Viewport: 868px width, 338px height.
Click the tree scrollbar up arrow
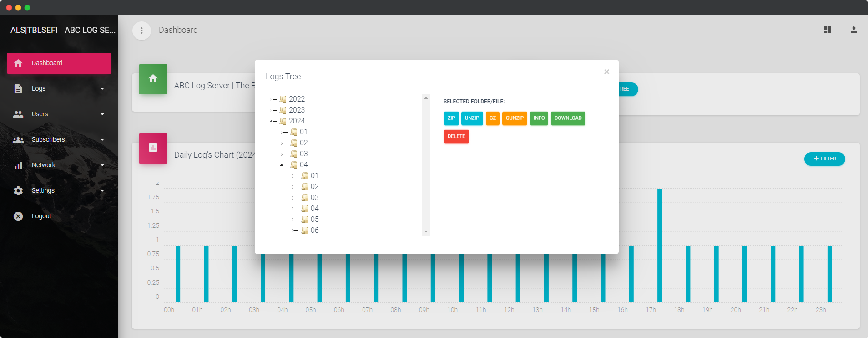[x=426, y=98]
